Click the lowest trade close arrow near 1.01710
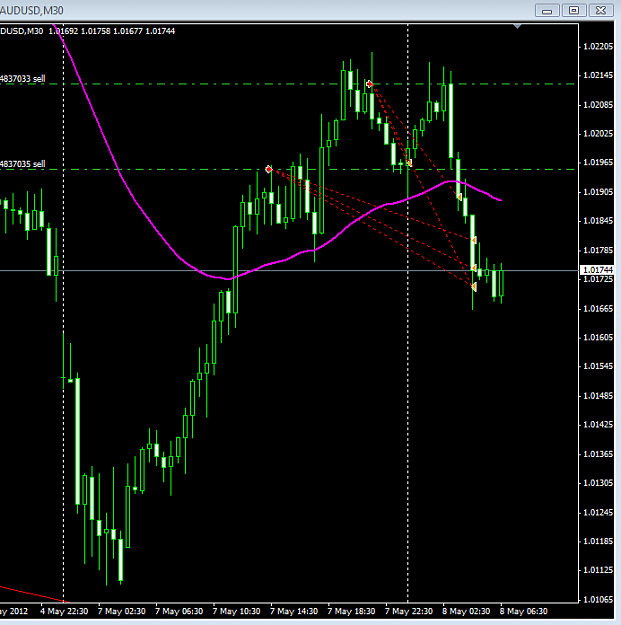Viewport: 621px width, 625px height. click(474, 287)
